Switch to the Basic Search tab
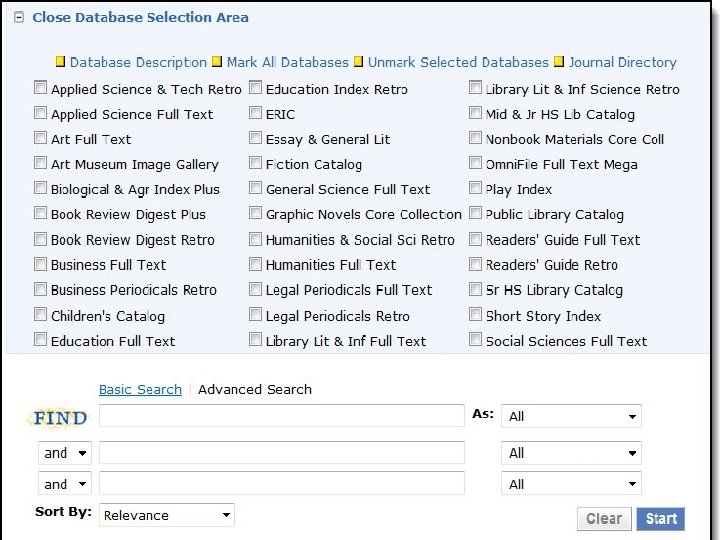The image size is (720, 540). point(140,390)
